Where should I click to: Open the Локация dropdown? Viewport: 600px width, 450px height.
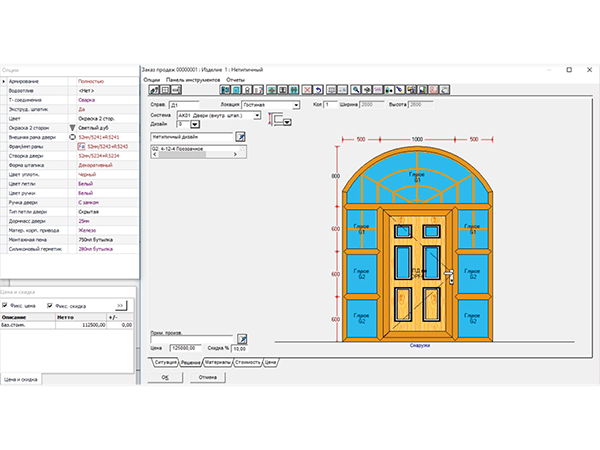coord(296,104)
